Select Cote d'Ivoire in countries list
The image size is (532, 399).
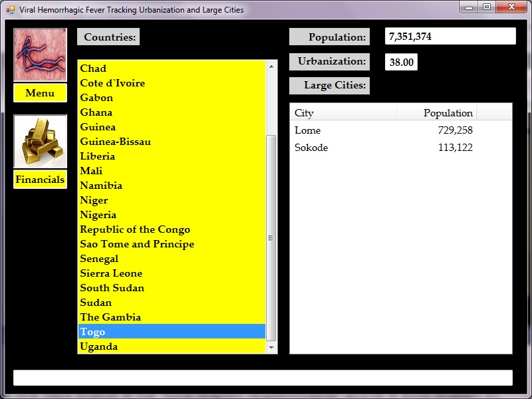click(x=112, y=83)
